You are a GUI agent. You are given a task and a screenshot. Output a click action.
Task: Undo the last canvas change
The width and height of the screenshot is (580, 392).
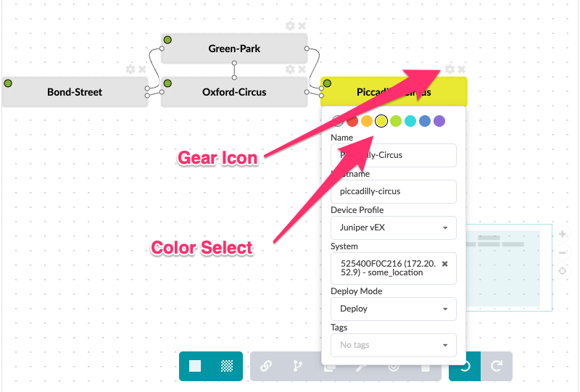pos(465,366)
